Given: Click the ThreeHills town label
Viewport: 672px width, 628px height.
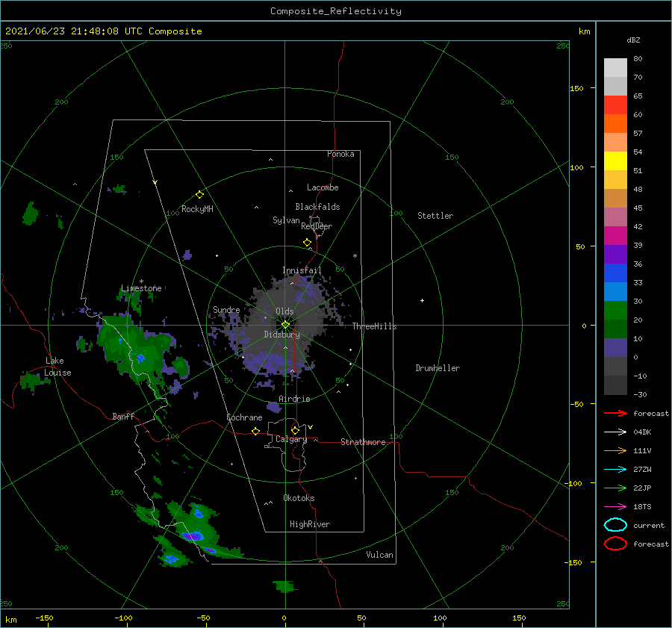Looking at the screenshot, I should point(375,326).
